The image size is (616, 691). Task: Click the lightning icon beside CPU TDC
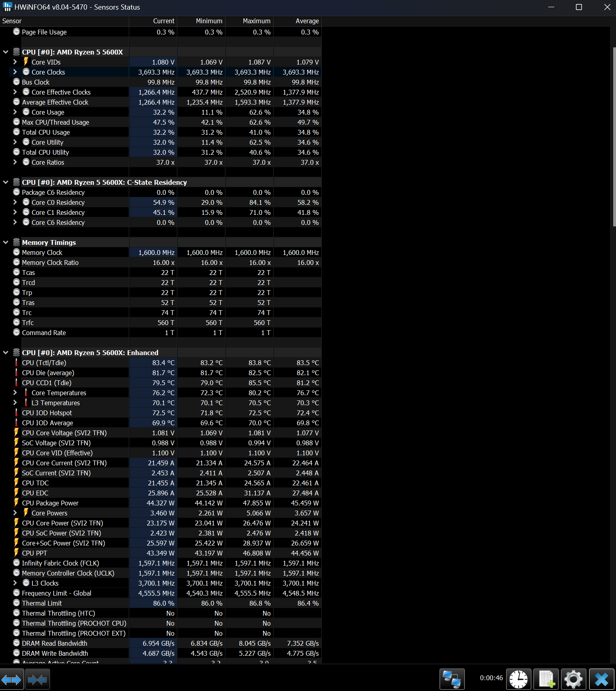click(16, 483)
